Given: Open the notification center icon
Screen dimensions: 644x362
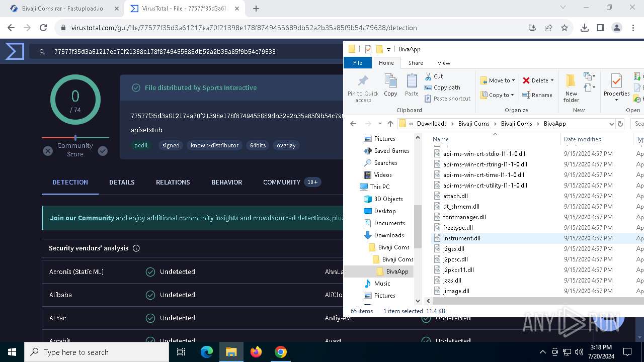Looking at the screenshot, I should [x=627, y=352].
